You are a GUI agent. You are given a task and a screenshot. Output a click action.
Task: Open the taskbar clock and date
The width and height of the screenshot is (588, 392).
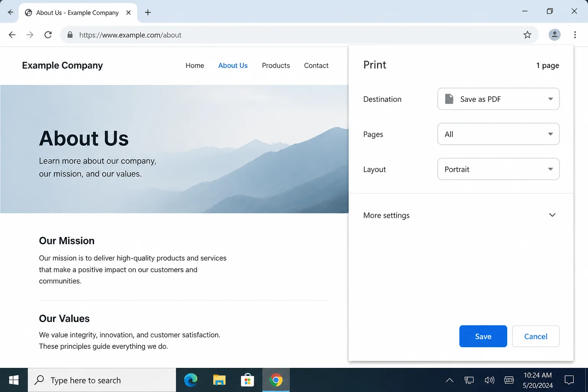pos(538,380)
